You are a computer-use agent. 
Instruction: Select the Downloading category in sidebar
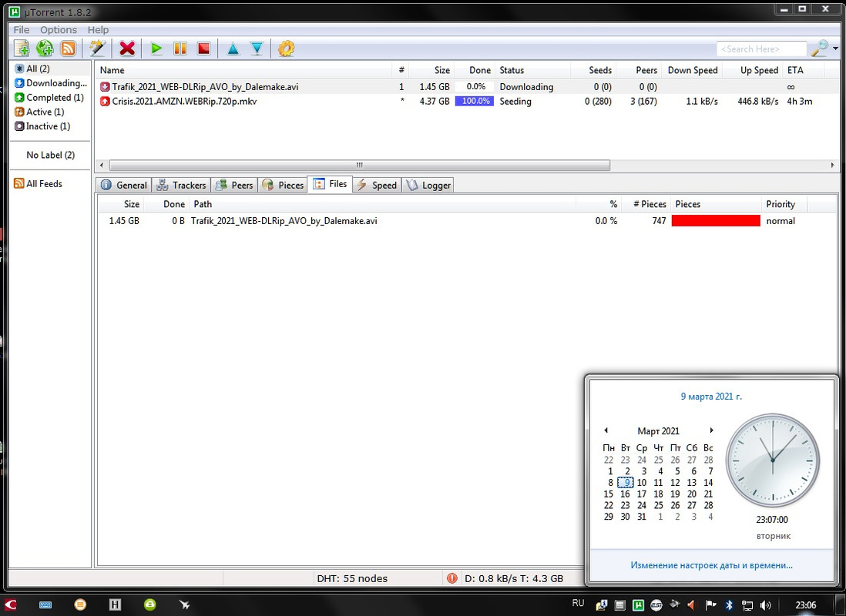52,83
